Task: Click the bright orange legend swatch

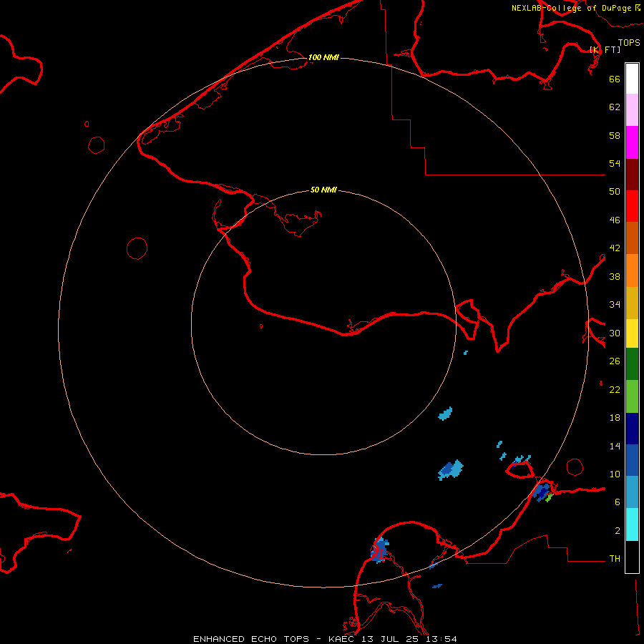Action: point(632,270)
